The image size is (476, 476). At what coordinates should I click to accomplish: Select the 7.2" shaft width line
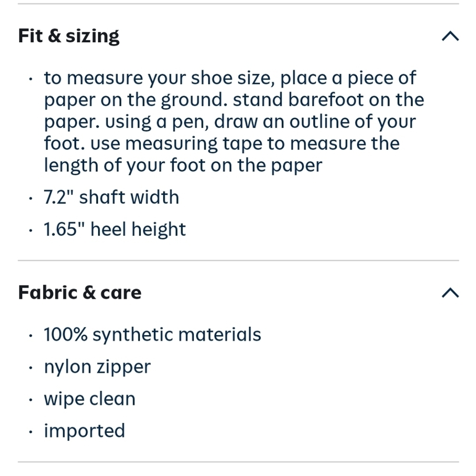[x=111, y=197]
